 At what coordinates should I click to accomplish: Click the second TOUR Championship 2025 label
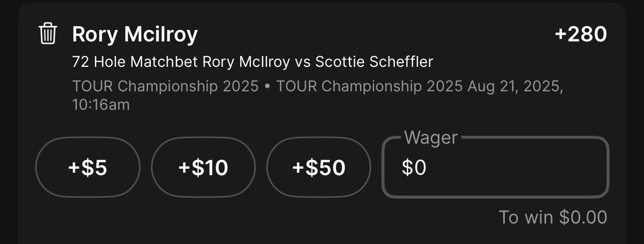(369, 86)
